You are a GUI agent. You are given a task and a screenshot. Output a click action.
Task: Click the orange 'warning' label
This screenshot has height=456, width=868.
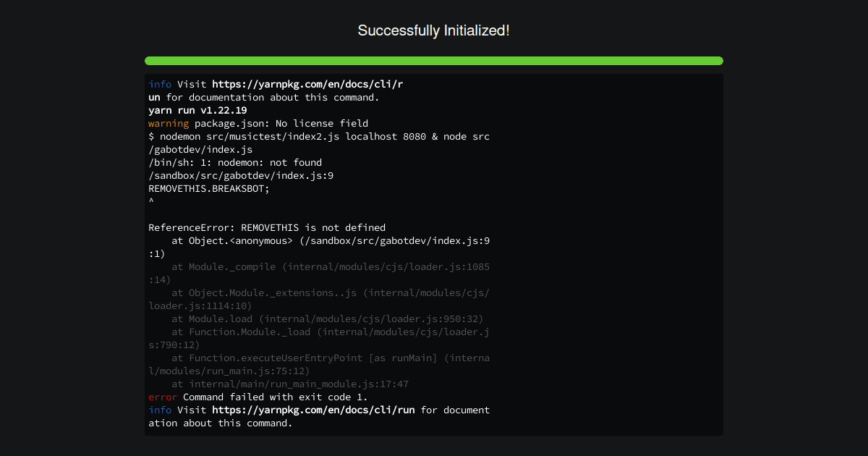[169, 123]
